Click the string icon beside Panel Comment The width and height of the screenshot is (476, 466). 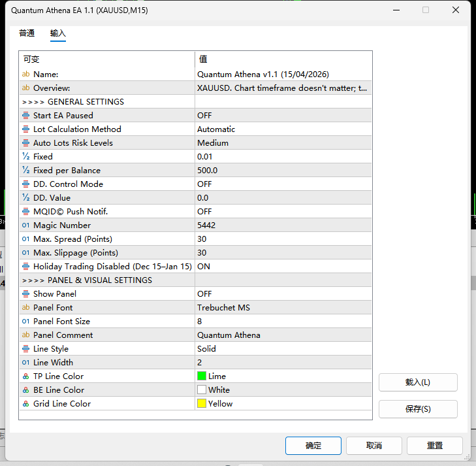click(26, 335)
